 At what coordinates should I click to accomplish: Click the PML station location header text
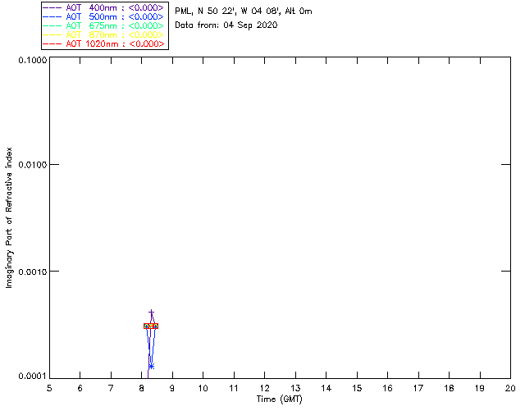(244, 11)
